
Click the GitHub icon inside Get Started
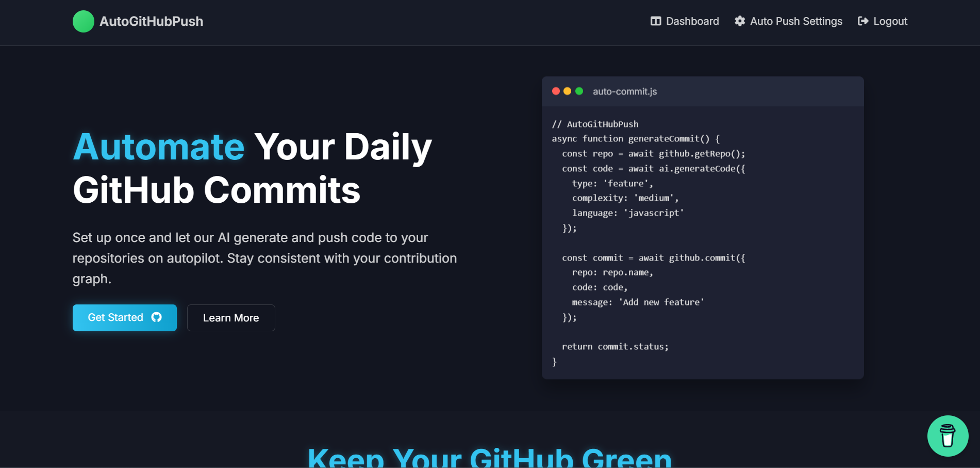click(156, 317)
